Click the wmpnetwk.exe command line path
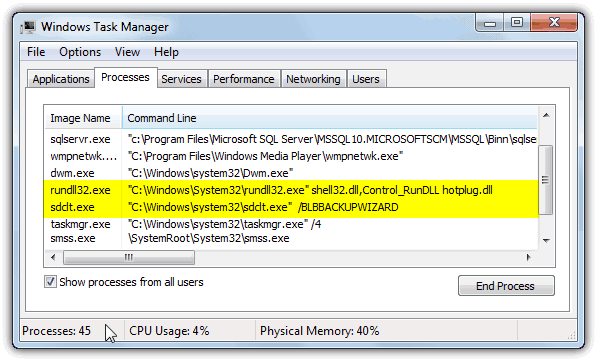The width and height of the screenshot is (597, 360). 265,156
